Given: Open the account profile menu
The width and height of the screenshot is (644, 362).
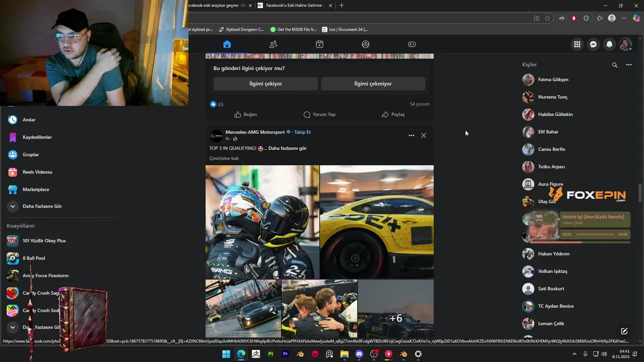Looking at the screenshot, I should pos(625,44).
